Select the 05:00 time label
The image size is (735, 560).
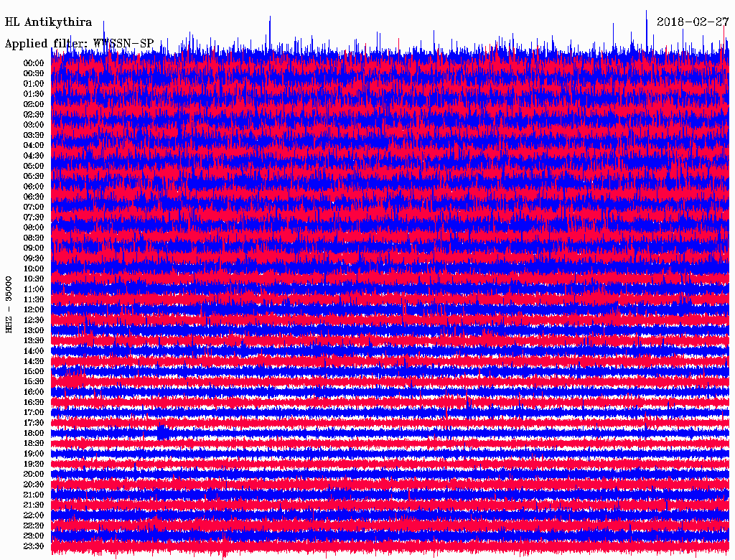tap(34, 166)
